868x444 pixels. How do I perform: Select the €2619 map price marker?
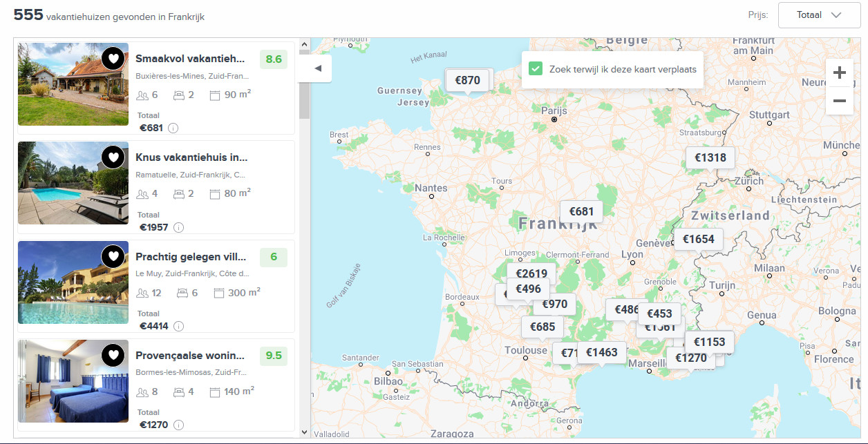pos(531,273)
